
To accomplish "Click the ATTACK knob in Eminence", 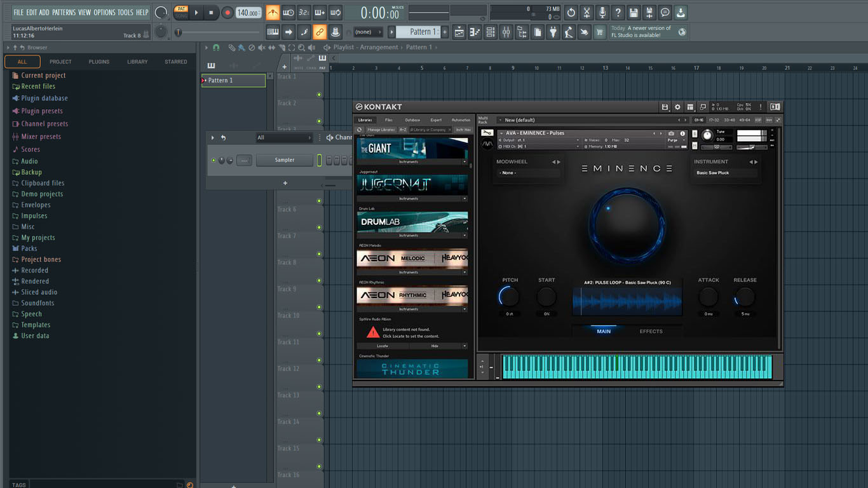I will pos(708,296).
